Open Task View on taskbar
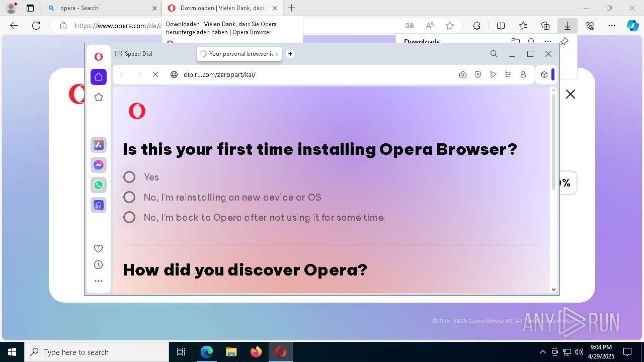Image resolution: width=644 pixels, height=362 pixels. click(x=181, y=352)
